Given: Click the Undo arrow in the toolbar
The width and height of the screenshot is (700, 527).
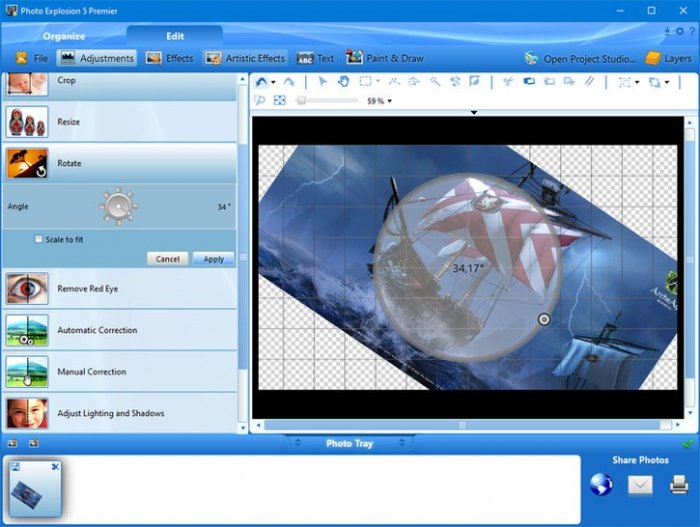Looking at the screenshot, I should (262, 82).
